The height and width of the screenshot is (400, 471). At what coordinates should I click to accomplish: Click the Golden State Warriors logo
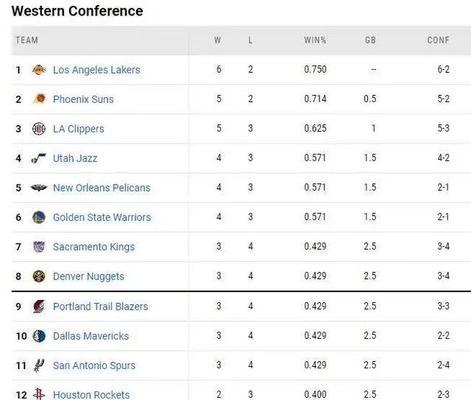[39, 217]
